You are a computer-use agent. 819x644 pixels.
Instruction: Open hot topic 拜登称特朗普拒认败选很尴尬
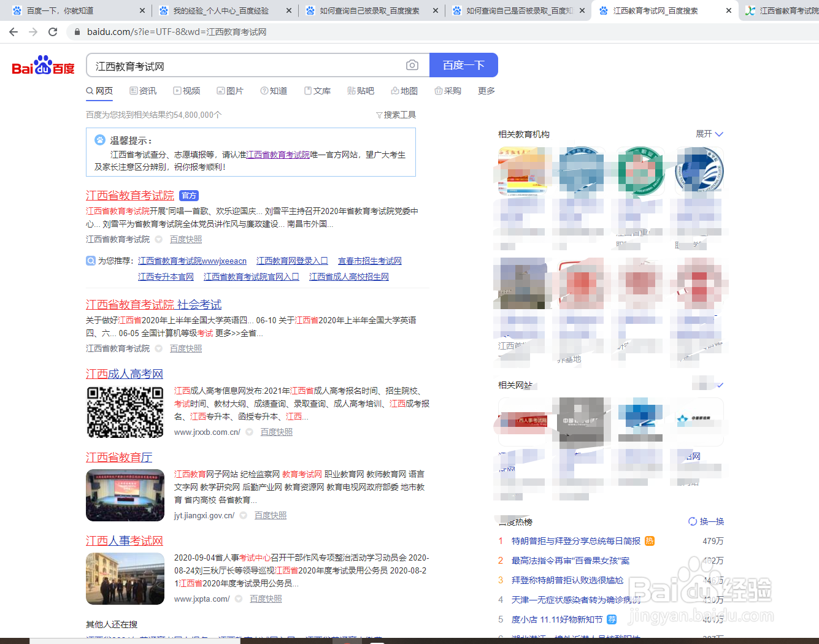click(x=567, y=580)
